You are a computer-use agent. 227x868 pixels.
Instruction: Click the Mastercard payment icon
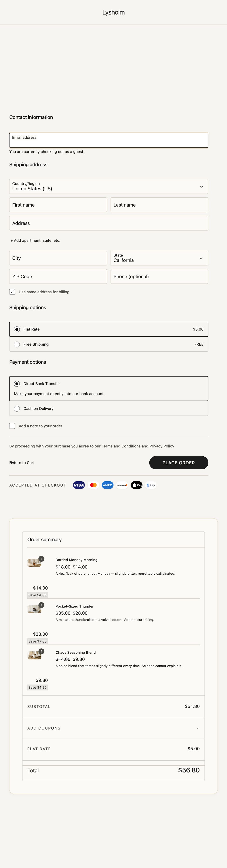[x=93, y=485]
